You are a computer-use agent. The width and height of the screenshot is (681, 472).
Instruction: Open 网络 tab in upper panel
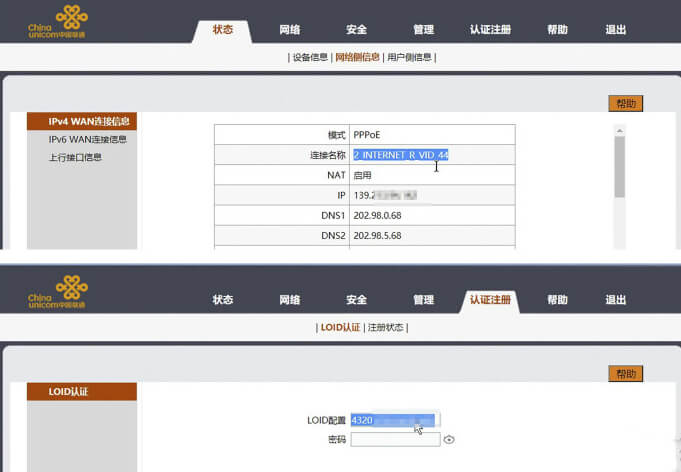point(290,30)
